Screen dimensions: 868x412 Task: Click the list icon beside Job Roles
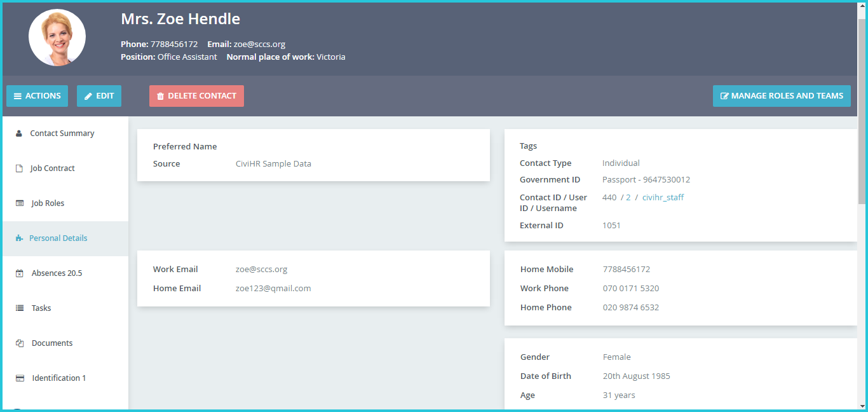coord(20,203)
